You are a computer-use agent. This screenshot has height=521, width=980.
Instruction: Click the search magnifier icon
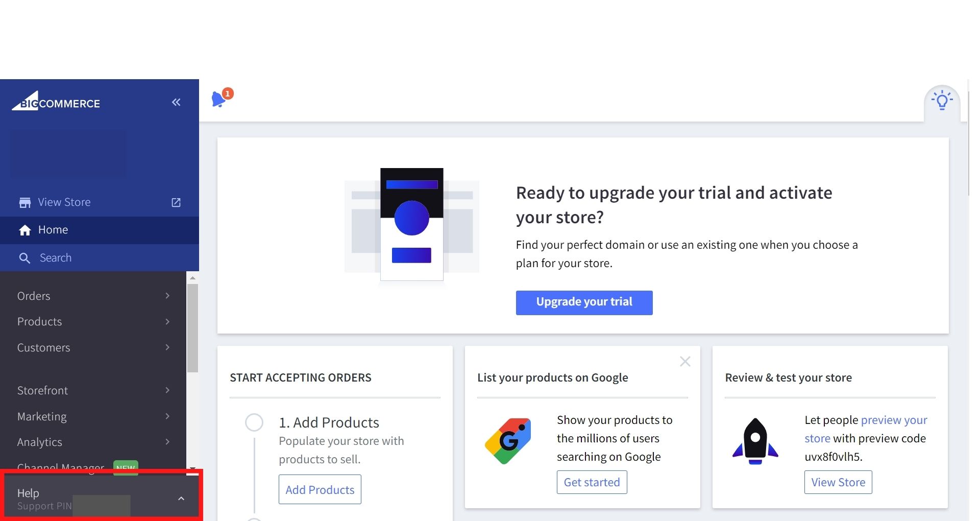[x=25, y=257]
